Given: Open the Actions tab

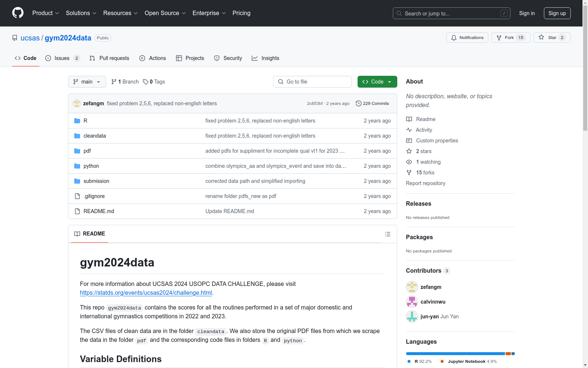Looking at the screenshot, I should pos(153,58).
